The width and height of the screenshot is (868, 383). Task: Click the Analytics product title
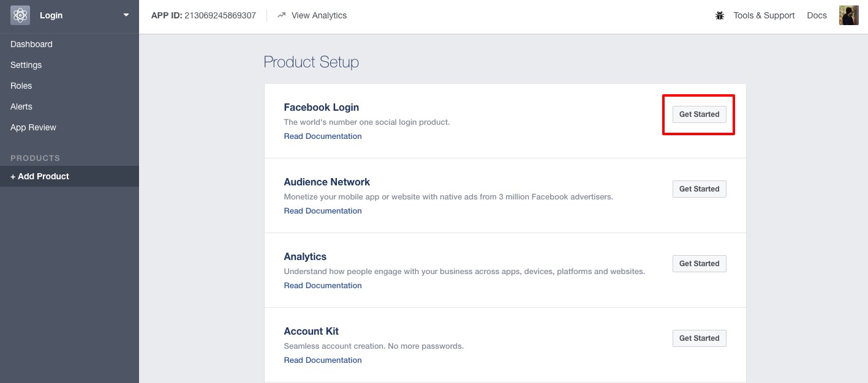(305, 256)
